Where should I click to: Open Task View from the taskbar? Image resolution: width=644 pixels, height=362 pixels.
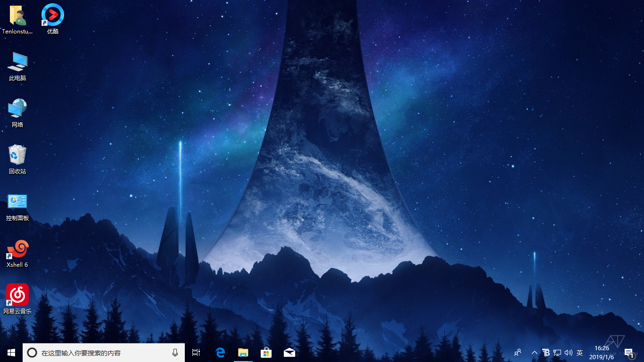point(196,353)
